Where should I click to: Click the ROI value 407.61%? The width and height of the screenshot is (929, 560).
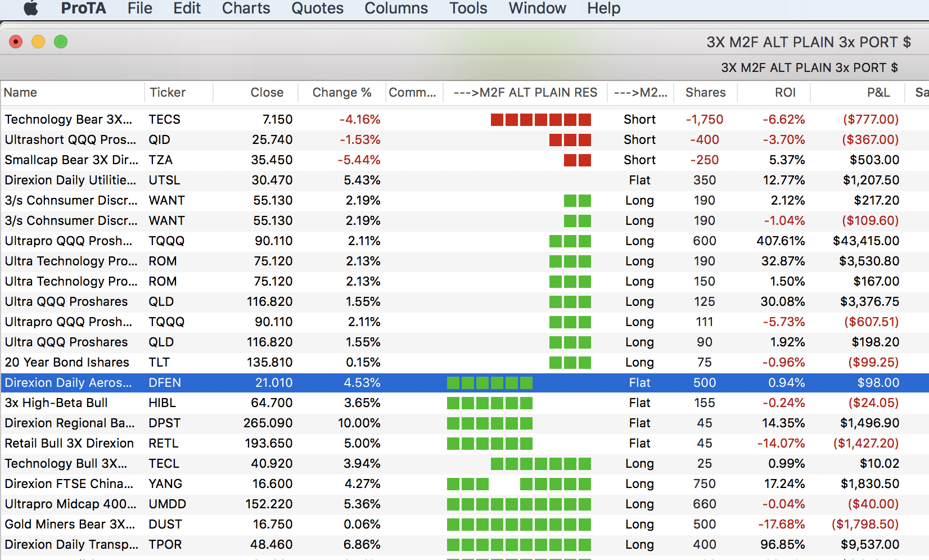[781, 241]
